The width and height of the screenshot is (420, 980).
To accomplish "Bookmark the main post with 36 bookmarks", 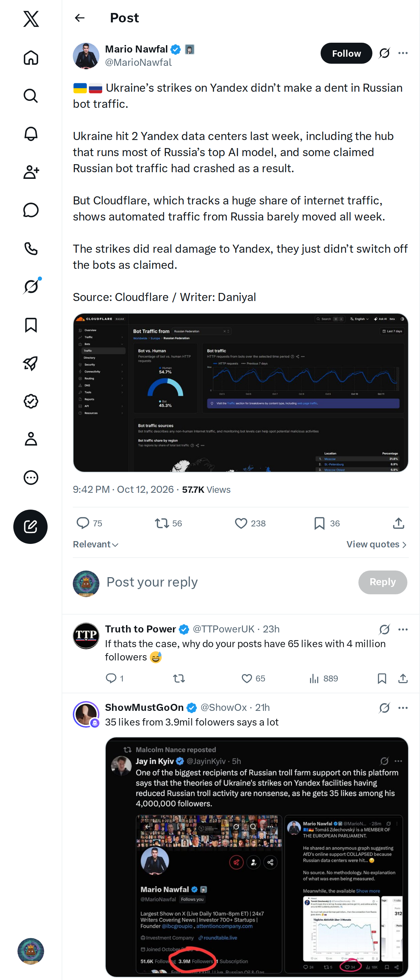I will click(327, 524).
